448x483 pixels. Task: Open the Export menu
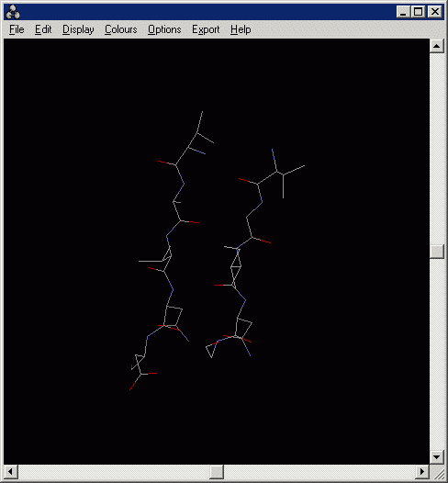[x=206, y=29]
